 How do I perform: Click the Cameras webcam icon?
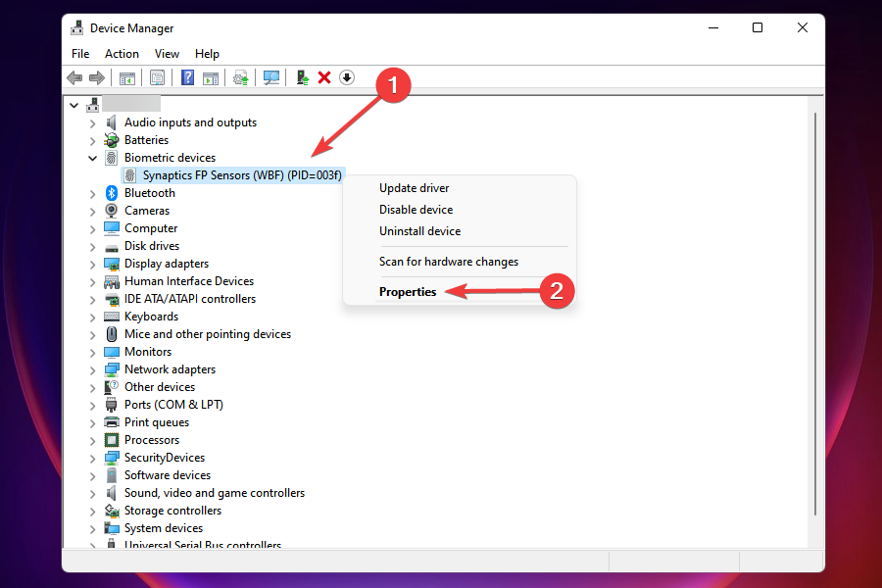pos(112,211)
